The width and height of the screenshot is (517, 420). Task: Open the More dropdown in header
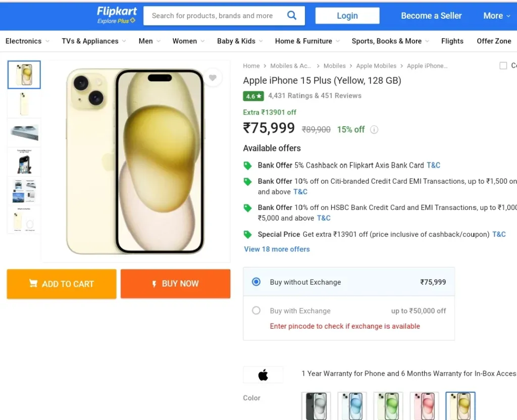click(x=497, y=16)
